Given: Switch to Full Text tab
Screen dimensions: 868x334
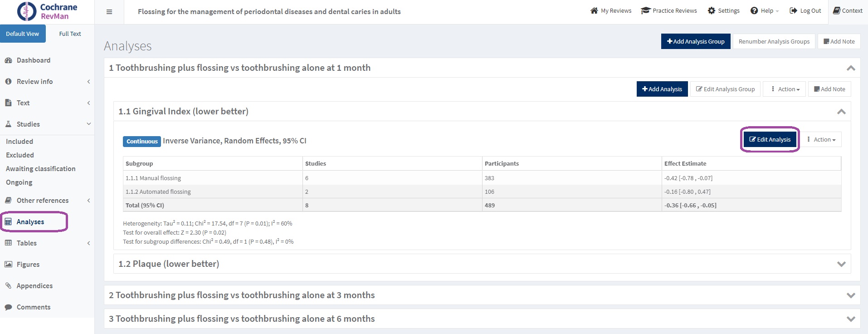Looking at the screenshot, I should point(70,34).
